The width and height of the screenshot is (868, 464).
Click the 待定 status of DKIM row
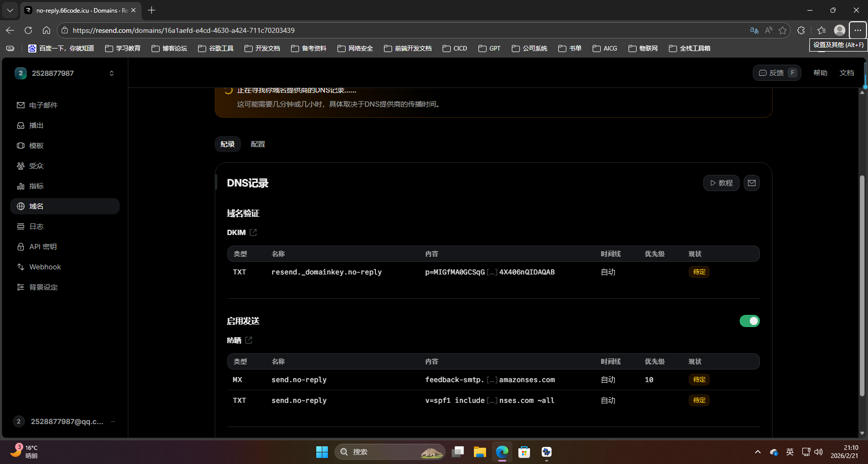coord(699,272)
